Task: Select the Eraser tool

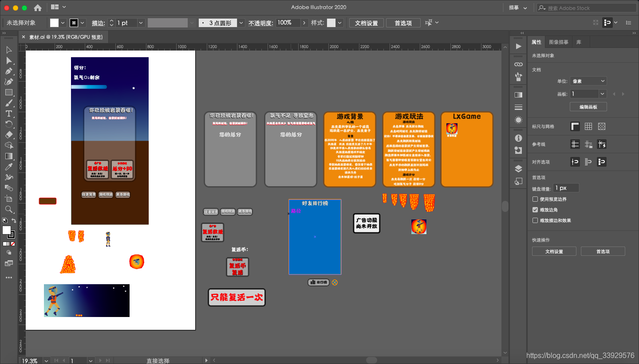Action: click(8, 135)
